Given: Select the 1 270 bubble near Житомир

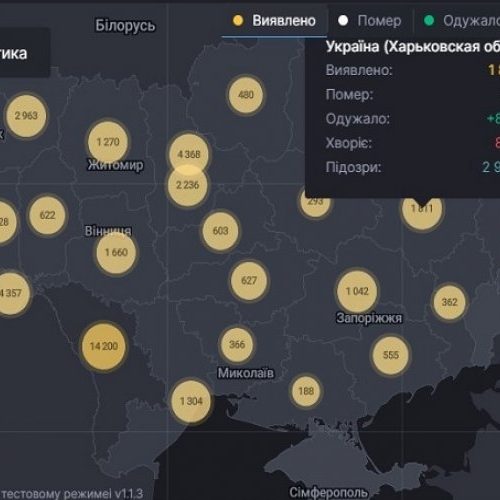Looking at the screenshot, I should point(108,142).
